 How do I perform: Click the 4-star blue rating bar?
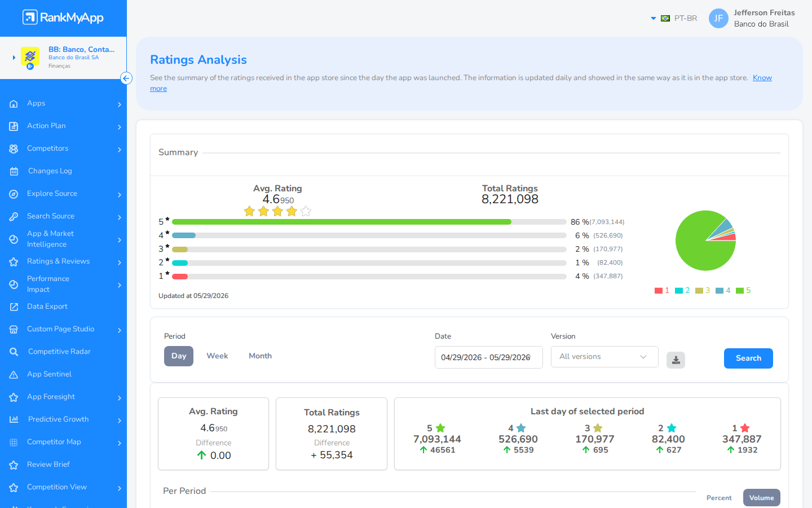point(184,235)
